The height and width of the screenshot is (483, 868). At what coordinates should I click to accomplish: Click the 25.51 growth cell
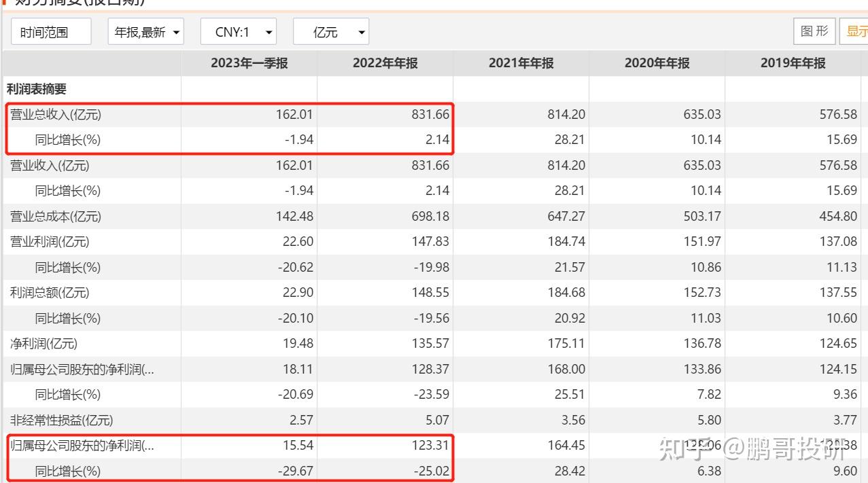[x=570, y=395]
